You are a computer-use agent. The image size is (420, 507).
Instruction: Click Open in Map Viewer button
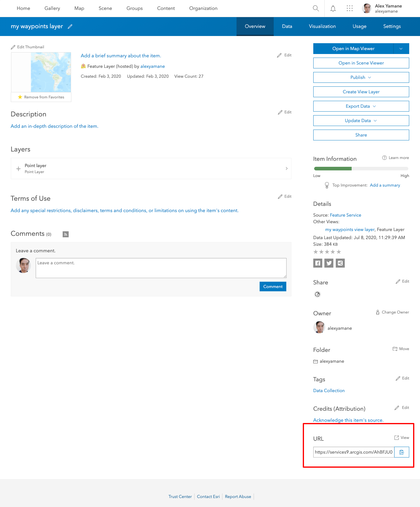353,49
